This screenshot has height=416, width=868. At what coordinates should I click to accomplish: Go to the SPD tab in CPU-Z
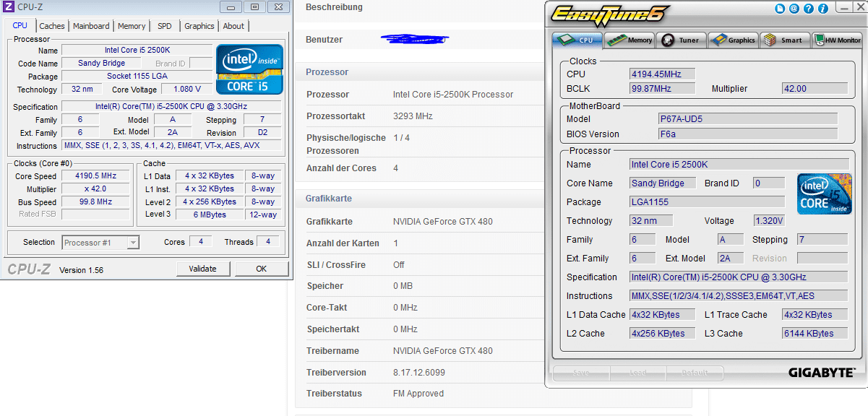pos(165,26)
